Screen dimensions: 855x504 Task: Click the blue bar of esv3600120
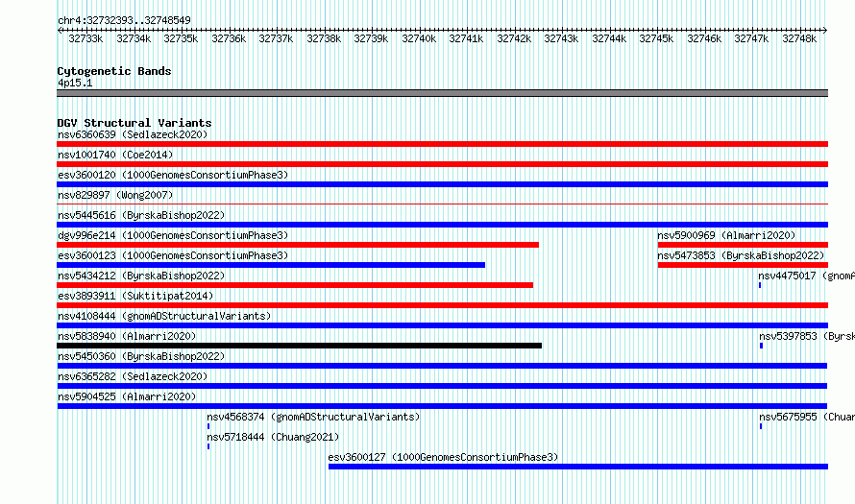point(442,184)
